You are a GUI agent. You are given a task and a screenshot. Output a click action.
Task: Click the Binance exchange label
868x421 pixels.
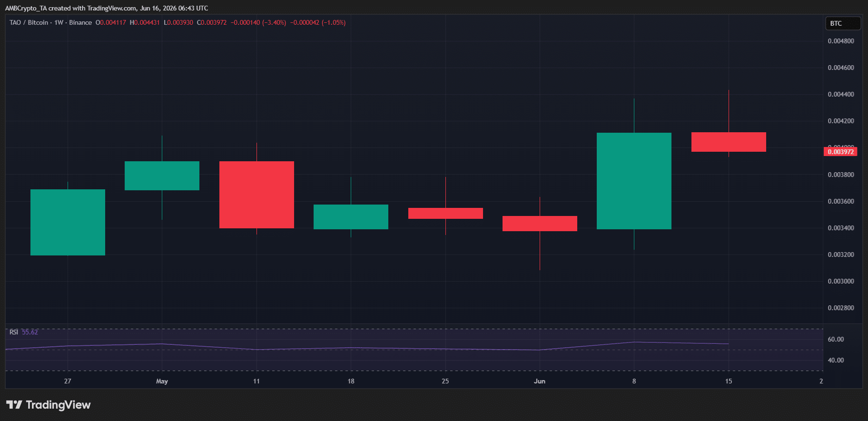[80, 22]
